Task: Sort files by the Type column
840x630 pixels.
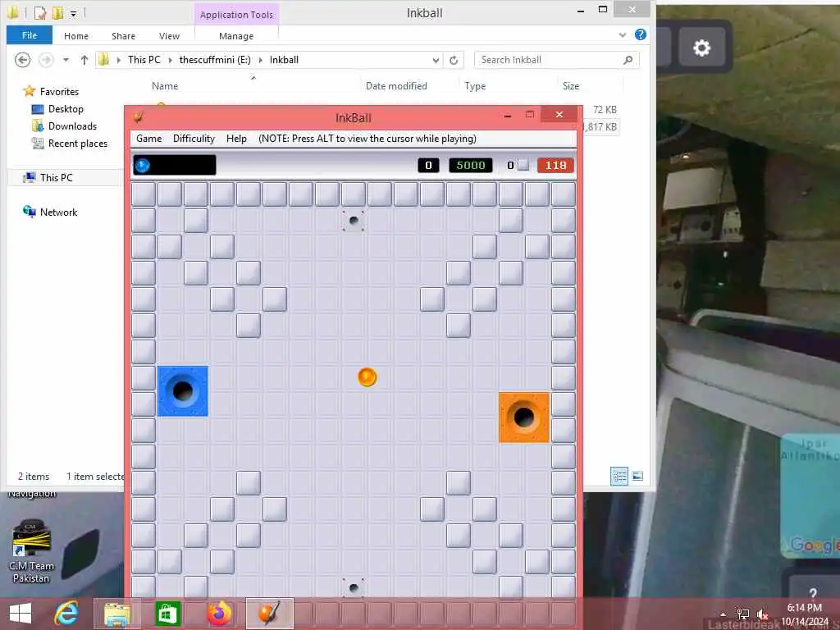Action: (475, 85)
